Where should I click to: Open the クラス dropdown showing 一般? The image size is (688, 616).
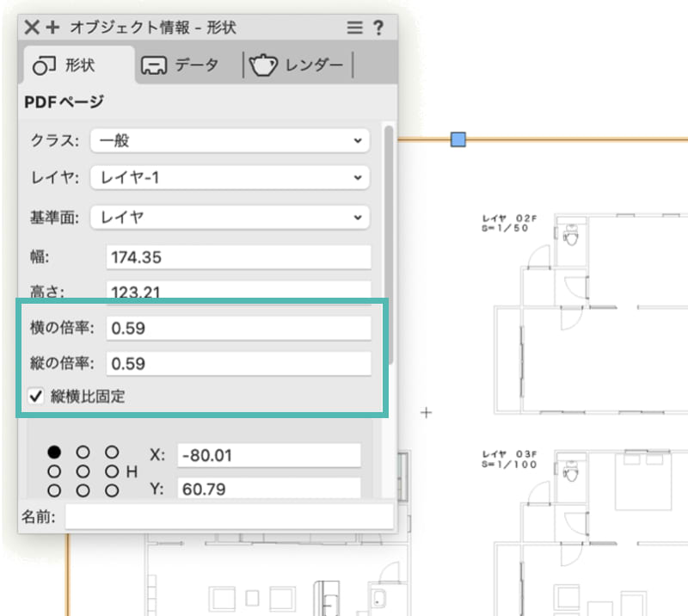point(230,140)
